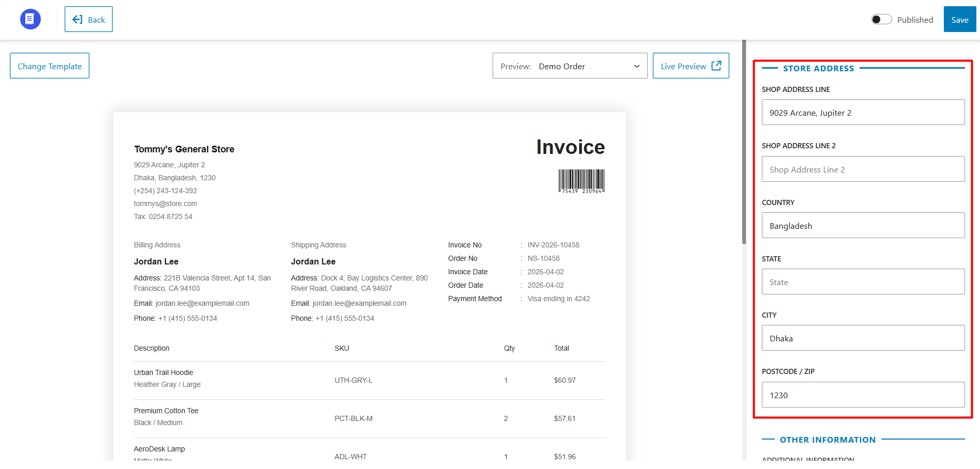Click the Live Preview external link icon
The image size is (980, 469).
pyautogui.click(x=716, y=66)
